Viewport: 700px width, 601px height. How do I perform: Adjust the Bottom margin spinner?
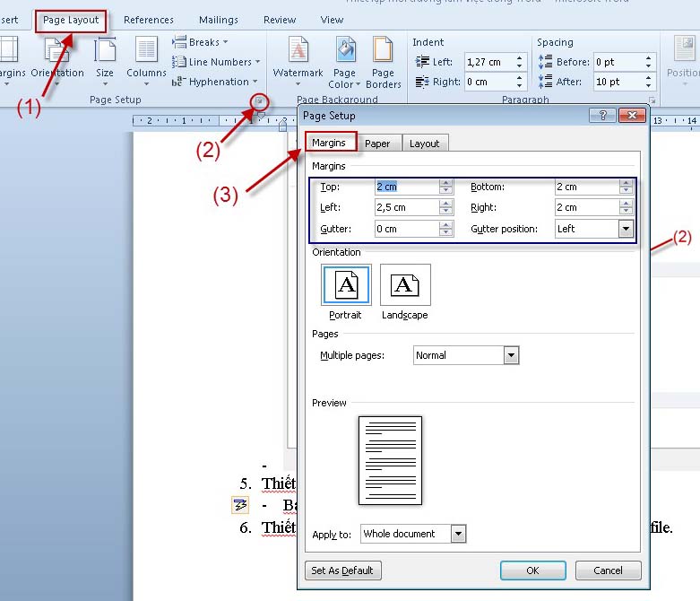click(626, 187)
